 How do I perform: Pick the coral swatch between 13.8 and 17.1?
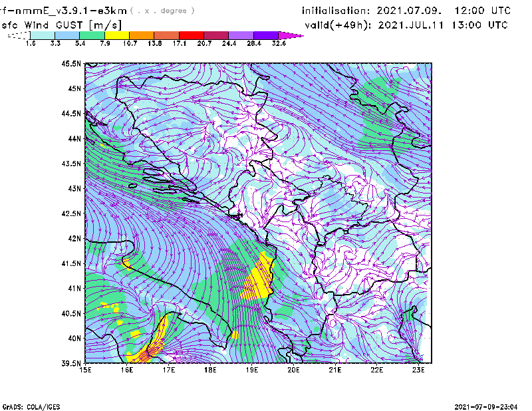[167, 35]
